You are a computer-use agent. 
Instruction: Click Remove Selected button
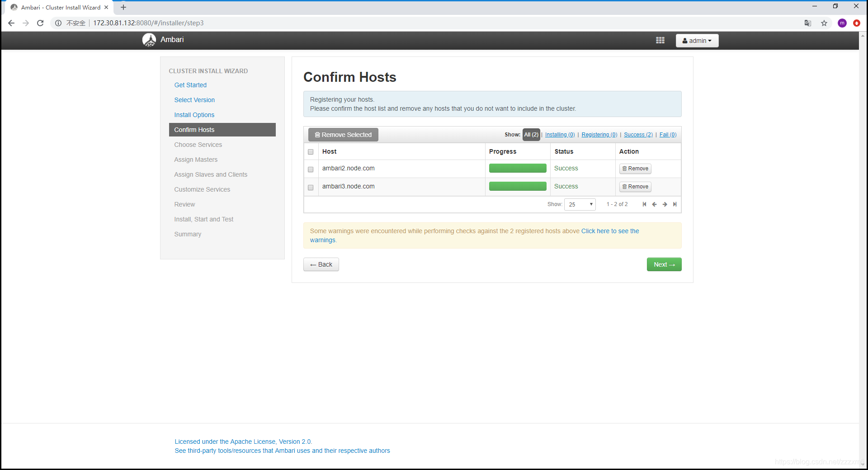[x=343, y=135]
